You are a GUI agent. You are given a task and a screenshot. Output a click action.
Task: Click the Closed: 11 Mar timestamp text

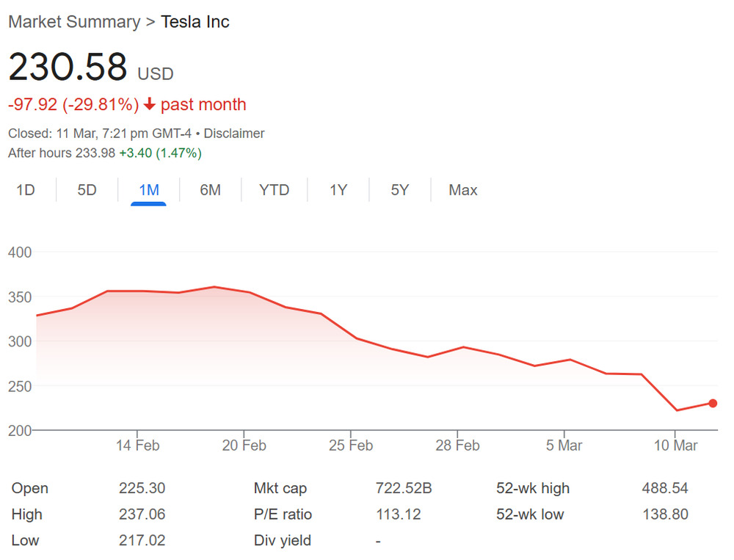(100, 134)
